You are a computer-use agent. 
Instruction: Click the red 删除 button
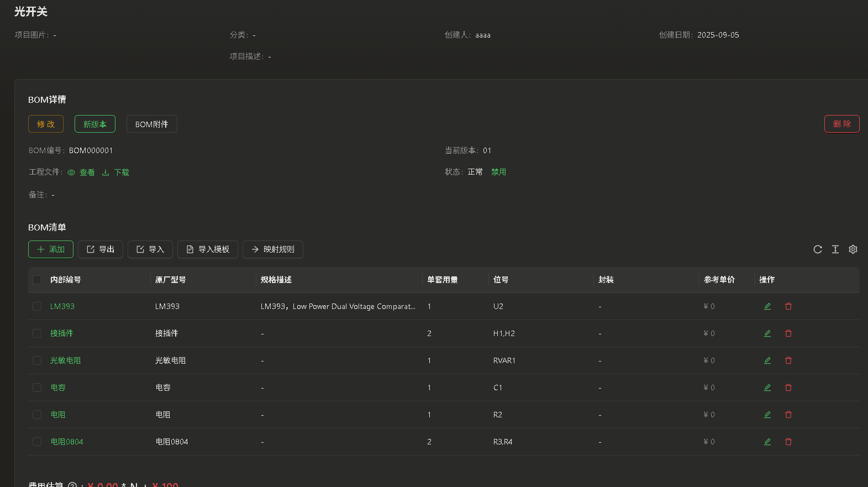coord(841,124)
